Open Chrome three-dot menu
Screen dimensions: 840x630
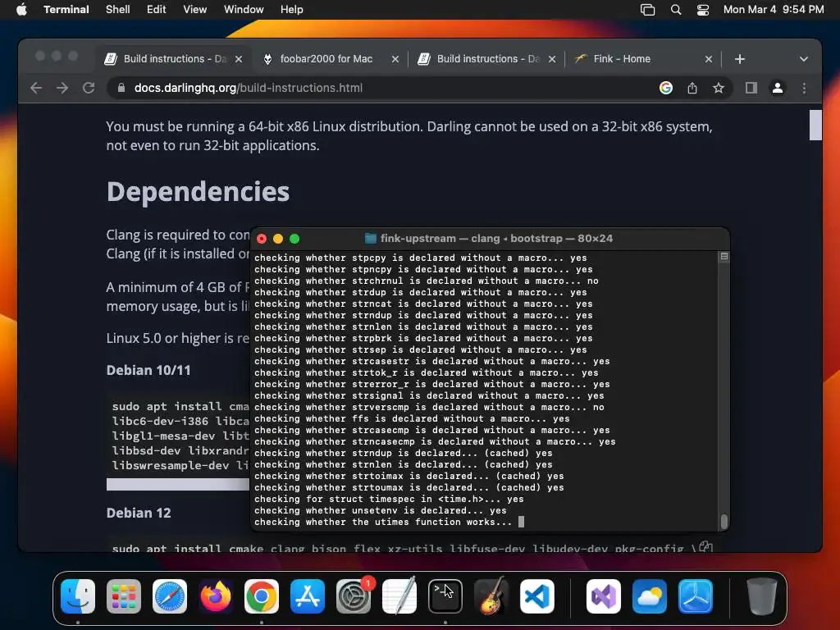804,88
